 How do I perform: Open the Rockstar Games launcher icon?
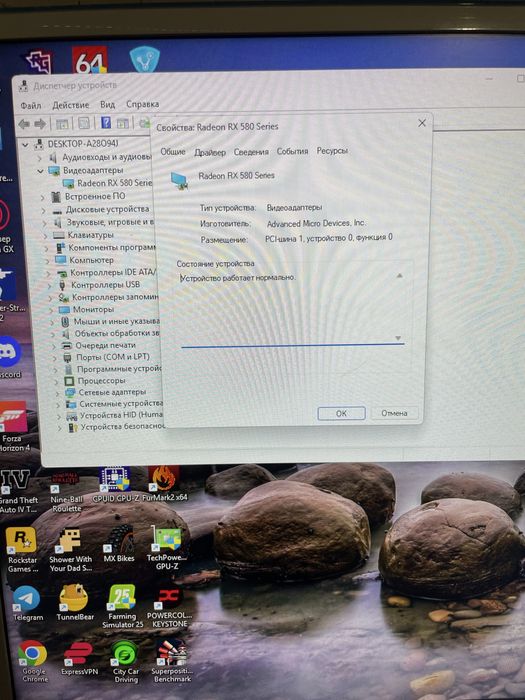22,550
